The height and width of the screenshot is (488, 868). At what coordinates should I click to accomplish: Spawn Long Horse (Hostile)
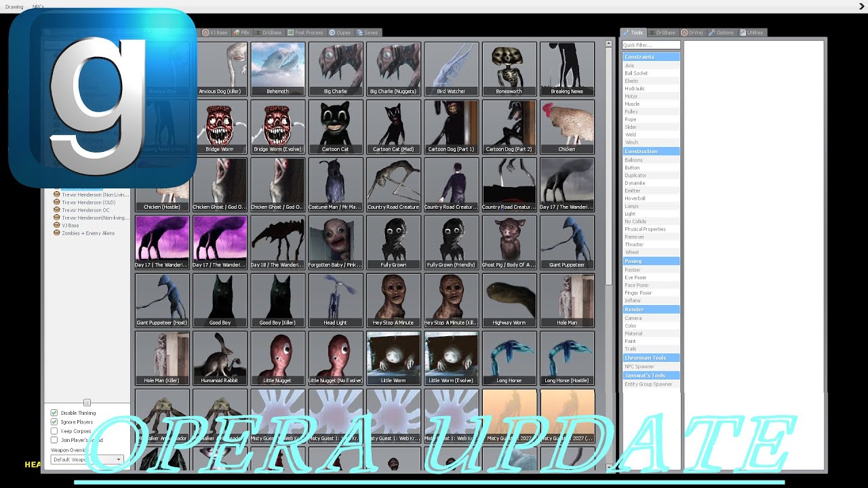(567, 358)
